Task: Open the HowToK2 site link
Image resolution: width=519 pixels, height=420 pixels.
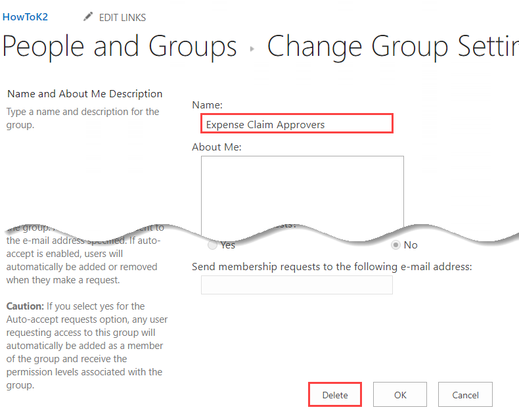Action: point(25,17)
